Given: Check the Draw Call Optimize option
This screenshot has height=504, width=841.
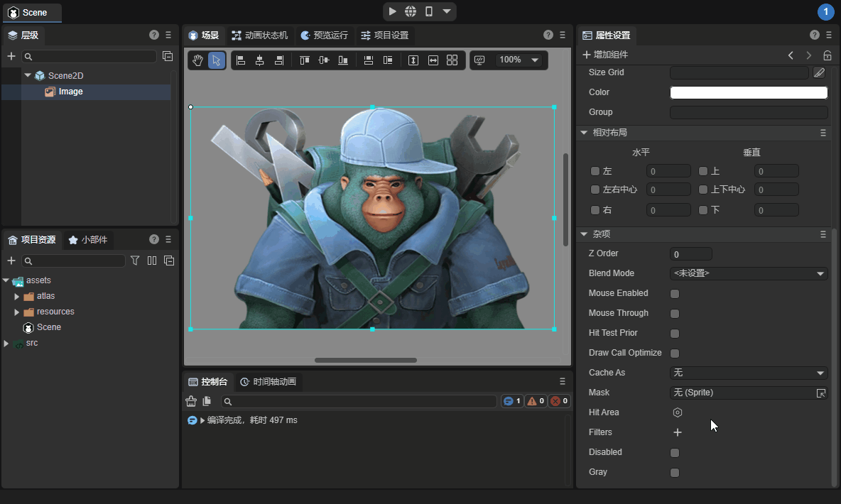Looking at the screenshot, I should pos(675,354).
